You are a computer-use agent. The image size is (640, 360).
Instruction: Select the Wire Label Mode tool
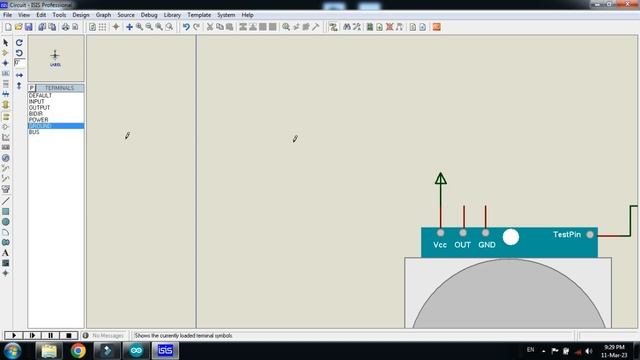coord(5,74)
